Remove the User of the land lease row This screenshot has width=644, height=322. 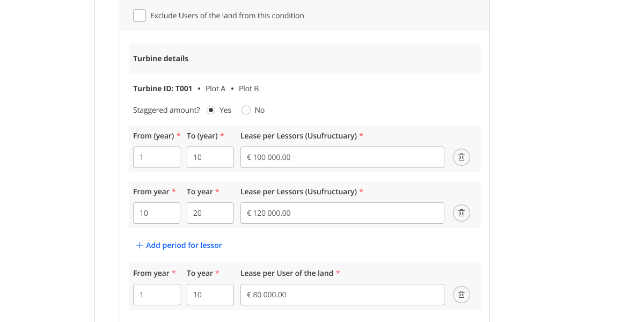pos(461,295)
